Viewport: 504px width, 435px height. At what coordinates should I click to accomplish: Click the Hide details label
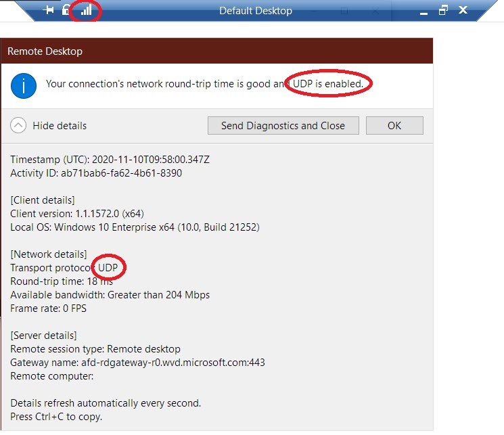(60, 126)
